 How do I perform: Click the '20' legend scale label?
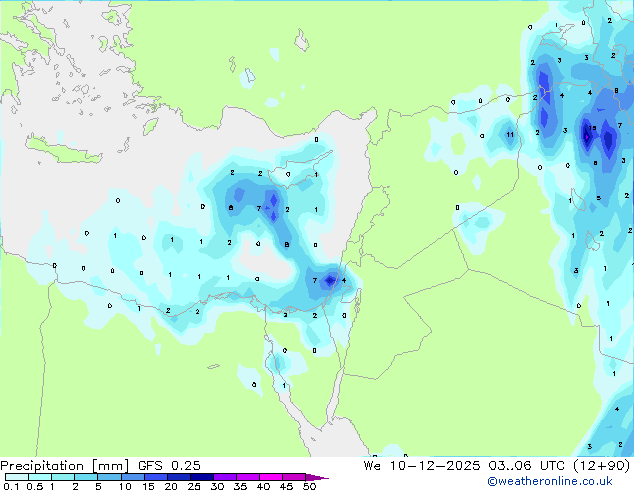tap(171, 486)
